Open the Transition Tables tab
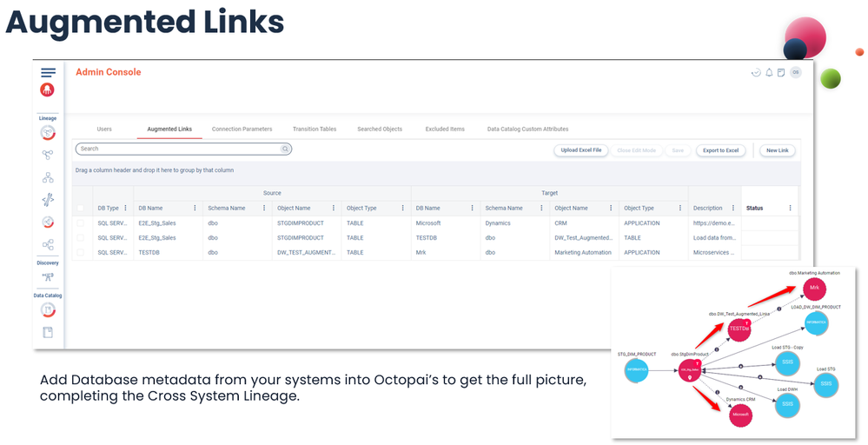The width and height of the screenshot is (868, 445). click(315, 129)
